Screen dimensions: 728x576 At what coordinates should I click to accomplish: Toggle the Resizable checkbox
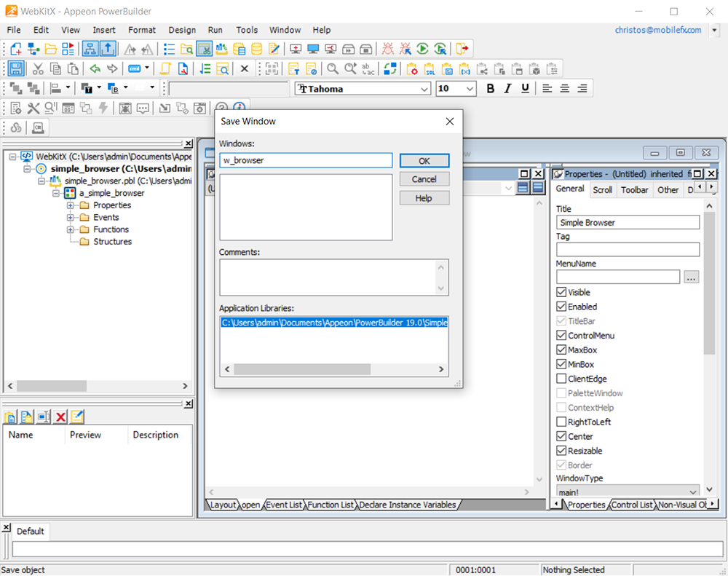561,451
